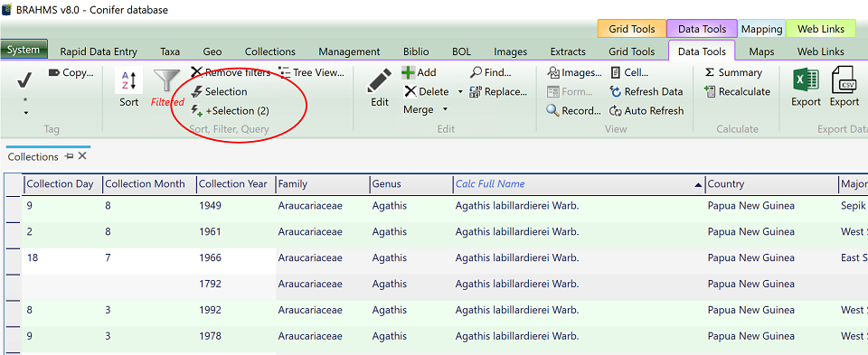Click Remove filters in the ribbon
The image size is (868, 355).
point(231,72)
